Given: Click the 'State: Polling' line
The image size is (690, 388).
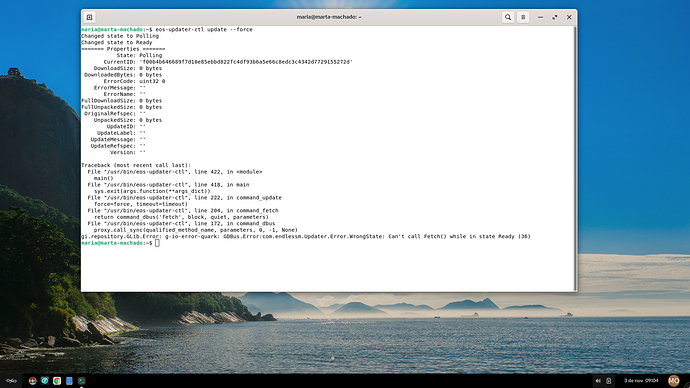Looking at the screenshot, I should 139,55.
